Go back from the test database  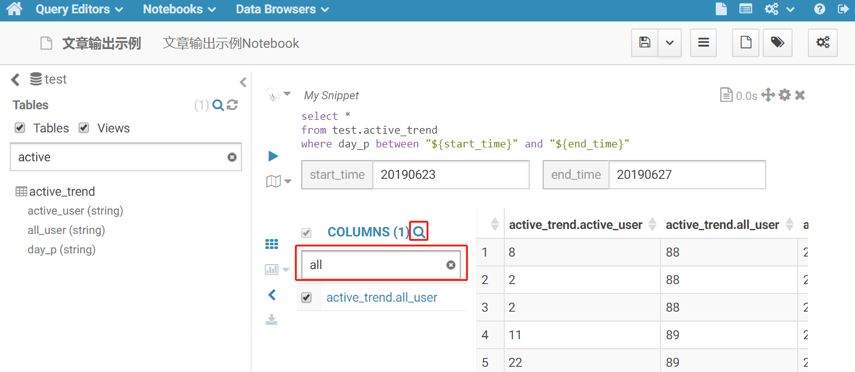[15, 80]
